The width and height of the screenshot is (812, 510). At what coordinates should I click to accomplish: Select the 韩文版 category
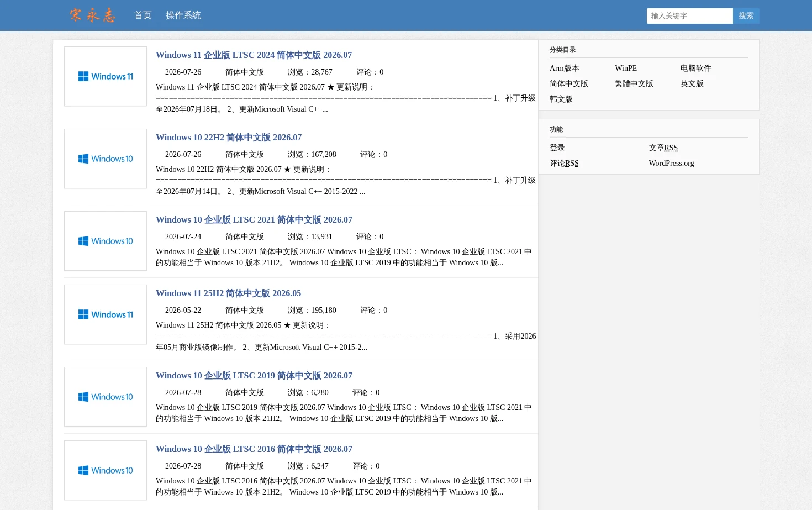[561, 99]
